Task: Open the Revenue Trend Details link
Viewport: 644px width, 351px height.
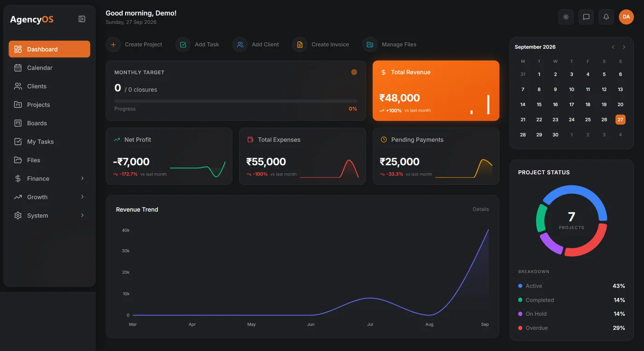Action: tap(481, 209)
